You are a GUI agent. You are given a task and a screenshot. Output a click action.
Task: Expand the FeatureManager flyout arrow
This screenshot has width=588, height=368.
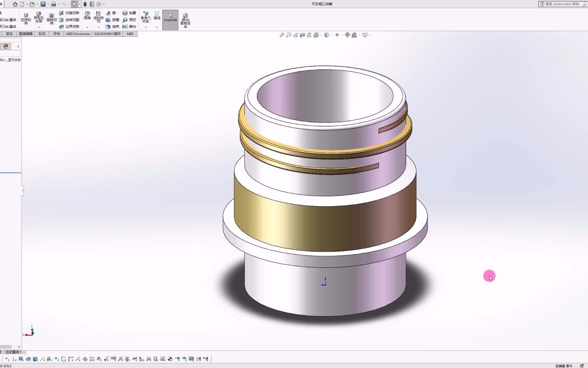coord(18,46)
